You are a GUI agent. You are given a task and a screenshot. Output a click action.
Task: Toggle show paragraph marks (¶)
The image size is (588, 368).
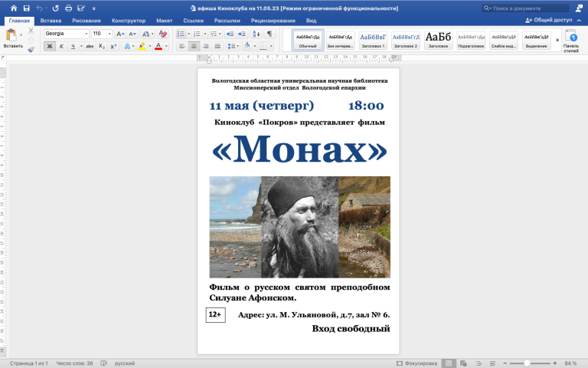coord(269,34)
